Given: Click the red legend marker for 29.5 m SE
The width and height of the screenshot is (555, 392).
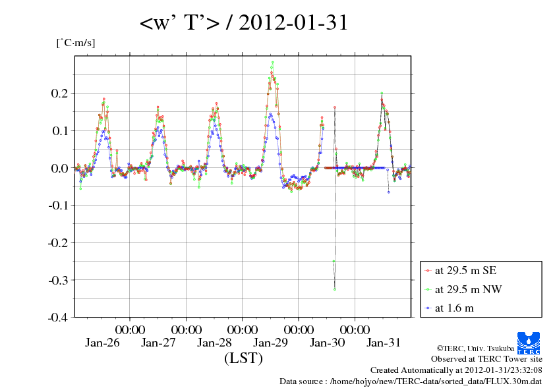Looking at the screenshot, I should [428, 271].
